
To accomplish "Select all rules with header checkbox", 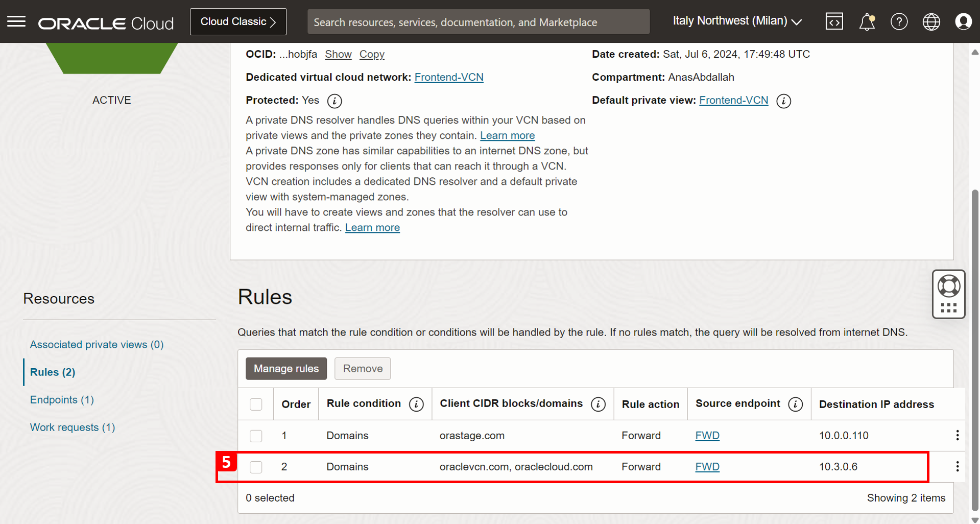I will (x=256, y=404).
